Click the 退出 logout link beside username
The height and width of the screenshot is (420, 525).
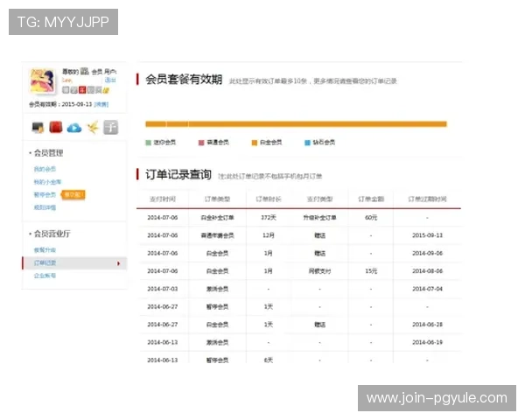[x=110, y=80]
